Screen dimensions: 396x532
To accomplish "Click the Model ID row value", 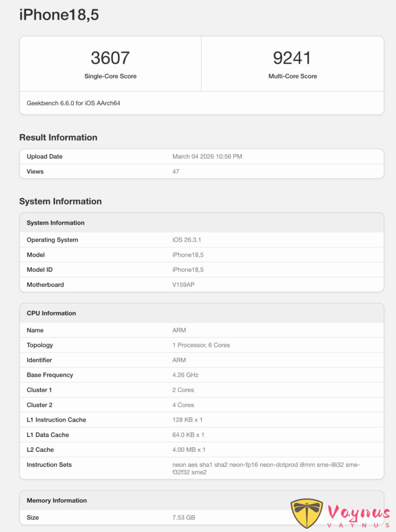I will click(188, 270).
